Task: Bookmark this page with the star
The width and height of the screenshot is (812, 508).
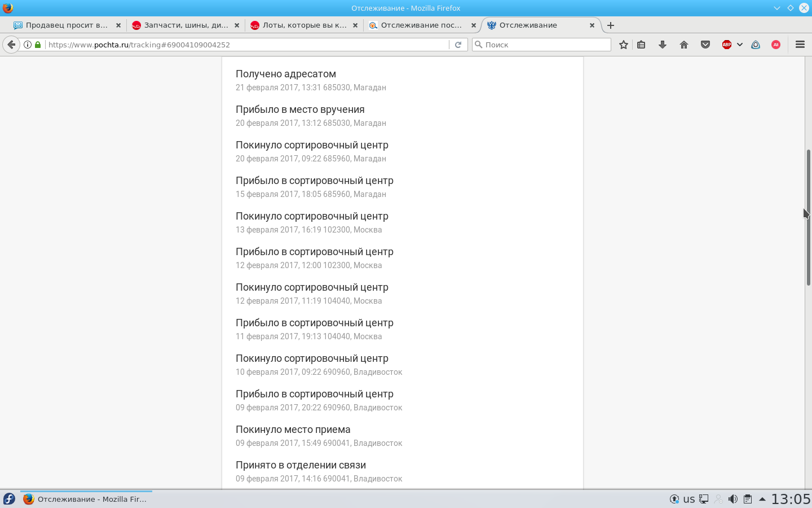Action: click(623, 45)
